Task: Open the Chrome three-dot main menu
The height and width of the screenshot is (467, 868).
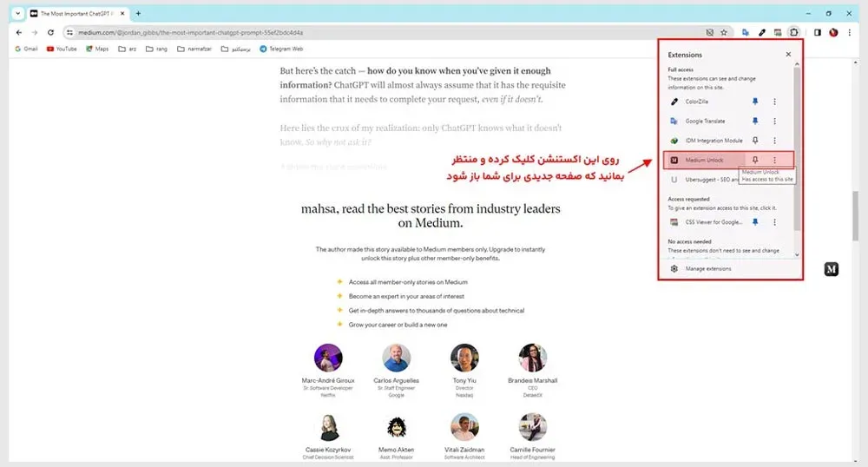Action: 849,33
